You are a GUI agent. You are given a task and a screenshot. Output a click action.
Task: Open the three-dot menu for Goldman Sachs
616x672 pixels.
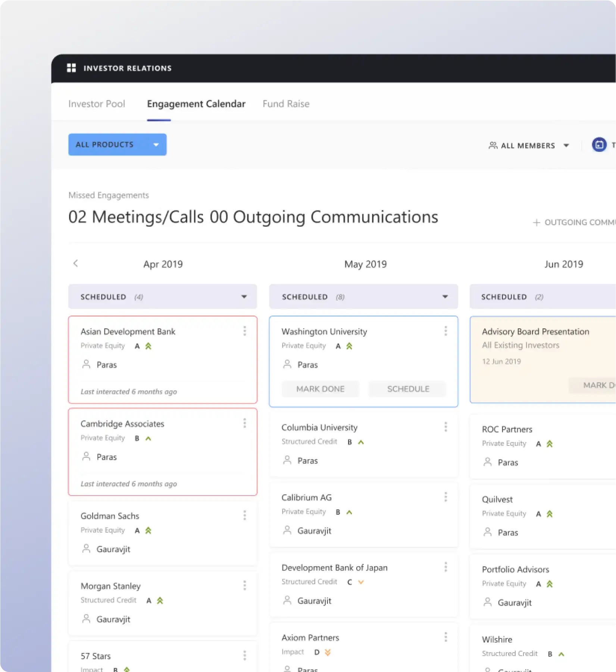point(245,515)
